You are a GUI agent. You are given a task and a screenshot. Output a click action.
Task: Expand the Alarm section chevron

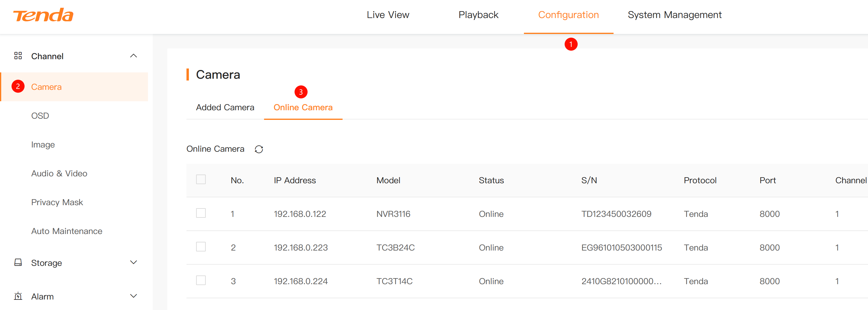[x=134, y=296]
